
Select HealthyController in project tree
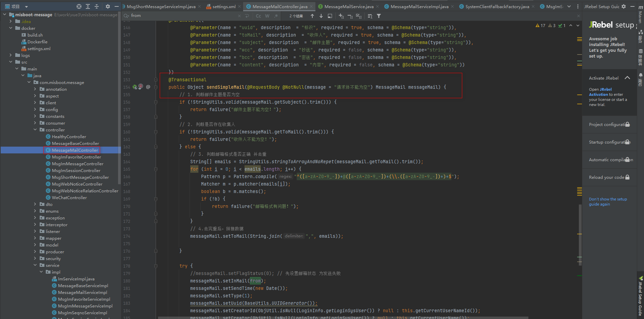[69, 136]
